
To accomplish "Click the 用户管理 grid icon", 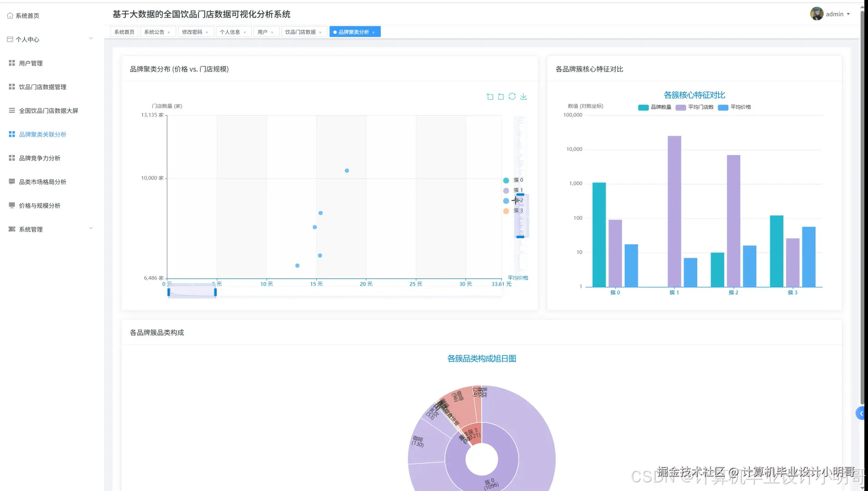I will (12, 63).
